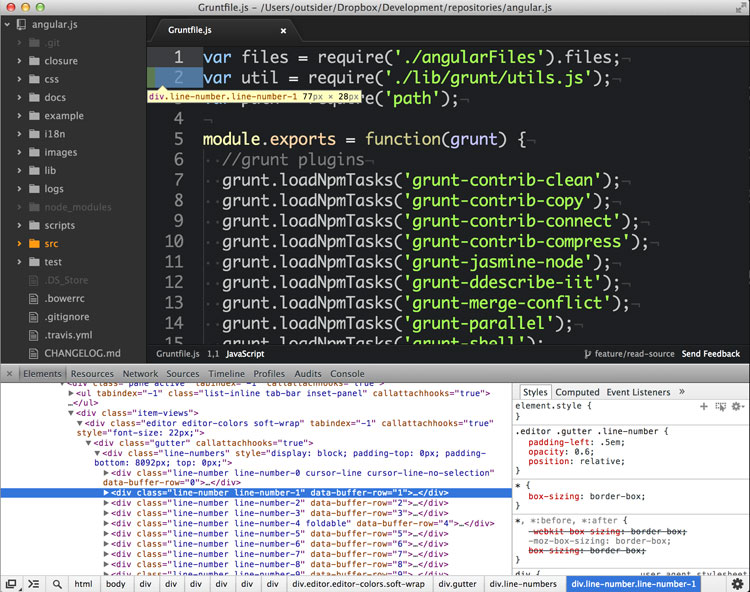Select the html breadcrumb
750x592 pixels.
pyautogui.click(x=83, y=584)
